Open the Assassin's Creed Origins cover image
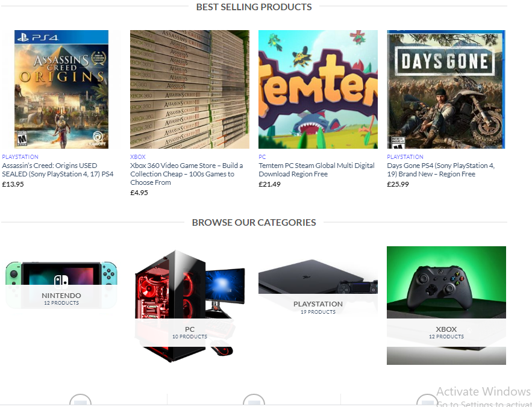Image resolution: width=532 pixels, height=407 pixels. [61, 89]
